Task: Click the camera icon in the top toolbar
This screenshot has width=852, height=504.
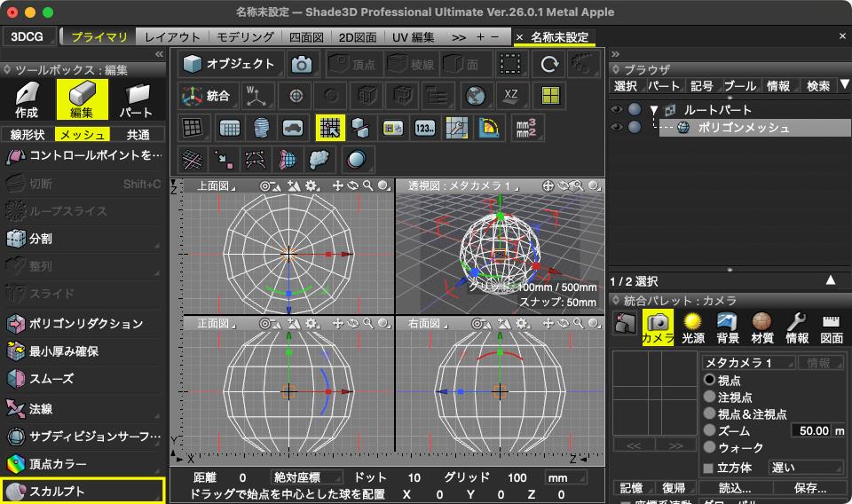Action: pos(303,64)
